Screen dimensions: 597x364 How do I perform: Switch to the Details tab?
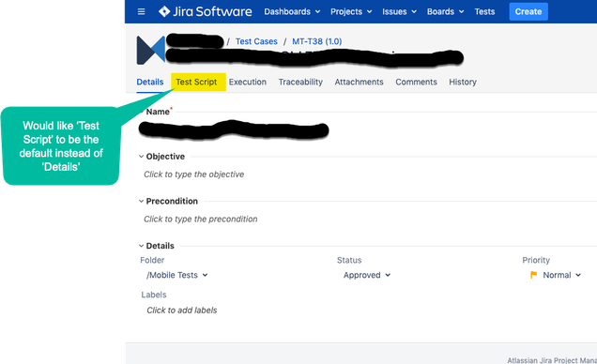click(x=150, y=83)
